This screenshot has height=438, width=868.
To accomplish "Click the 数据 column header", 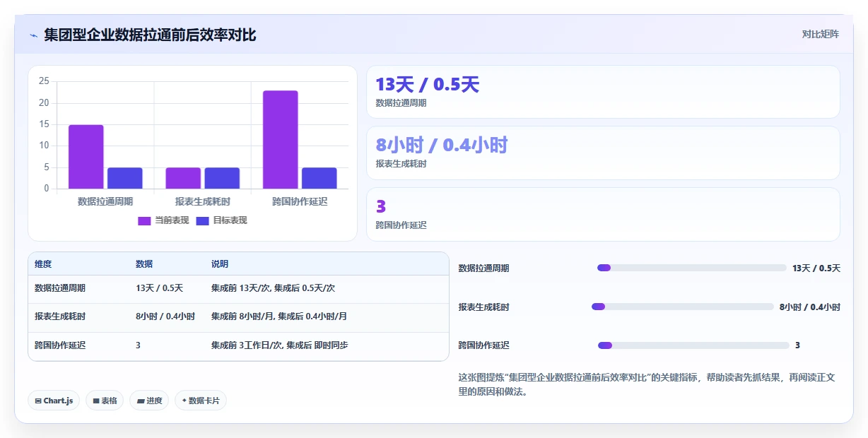I will tap(144, 264).
